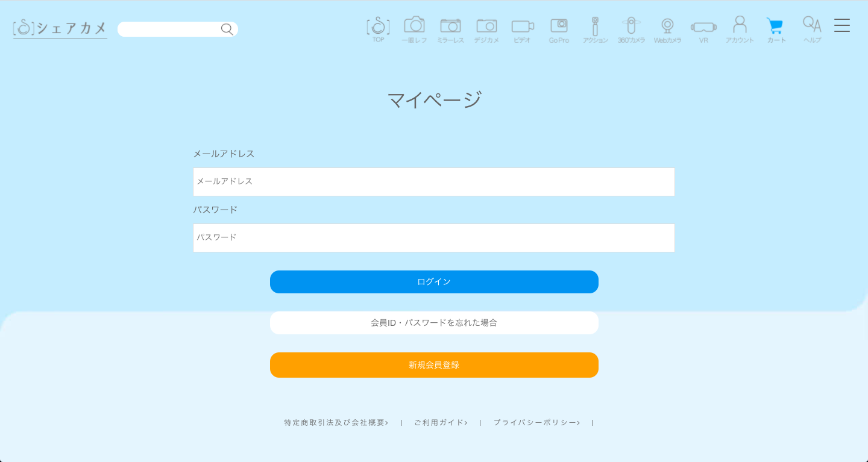Image resolution: width=868 pixels, height=462 pixels.
Task: Focus the メールアドレス input field
Action: point(434,182)
